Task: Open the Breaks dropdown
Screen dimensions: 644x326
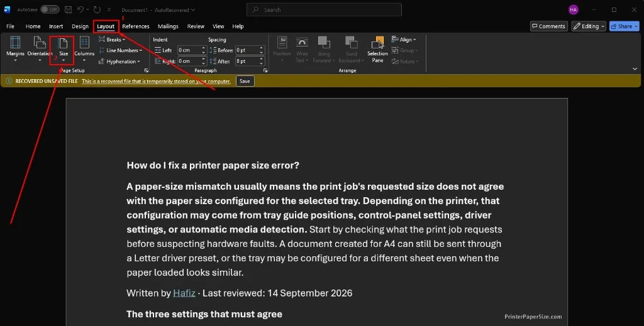Action: coord(112,40)
